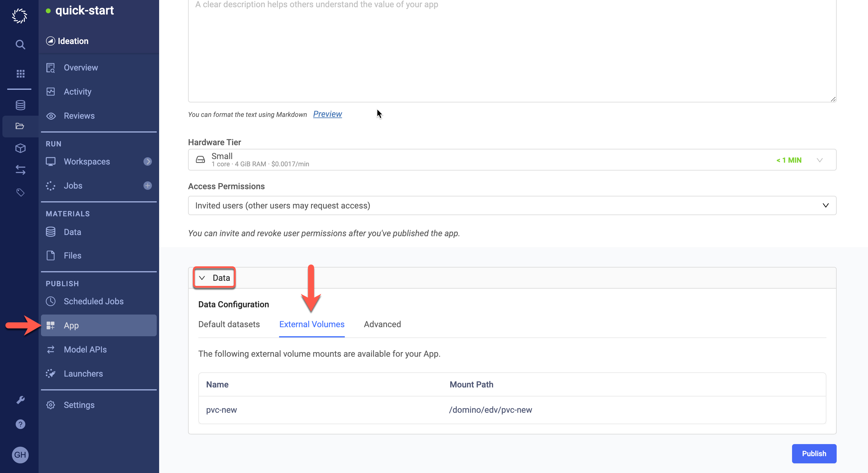Viewport: 868px width, 473px height.
Task: Click the Model APIs icon
Action: [52, 349]
